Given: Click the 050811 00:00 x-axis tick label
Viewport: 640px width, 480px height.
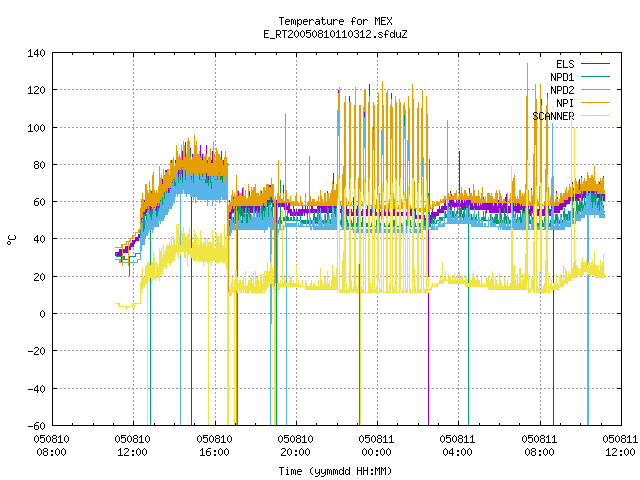Looking at the screenshot, I should point(376,446).
